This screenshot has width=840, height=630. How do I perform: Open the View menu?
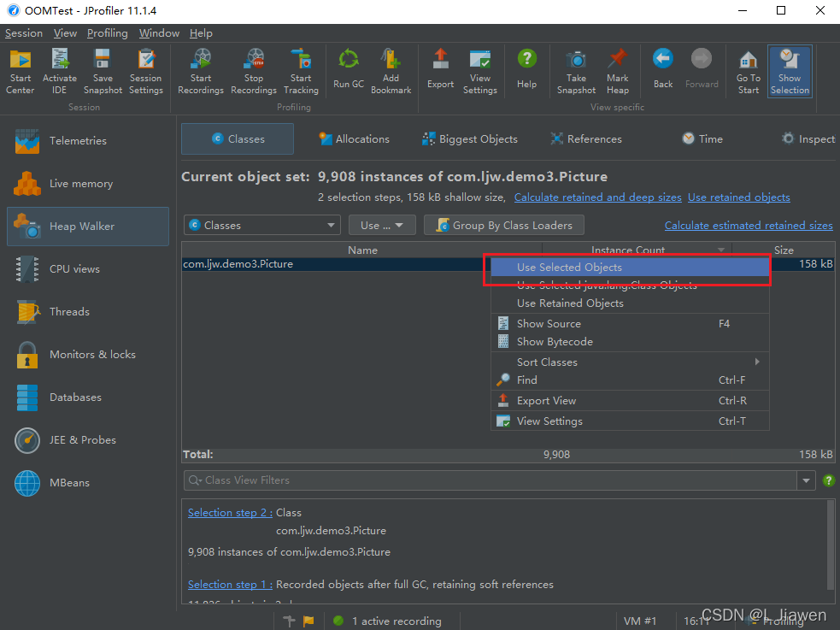65,33
